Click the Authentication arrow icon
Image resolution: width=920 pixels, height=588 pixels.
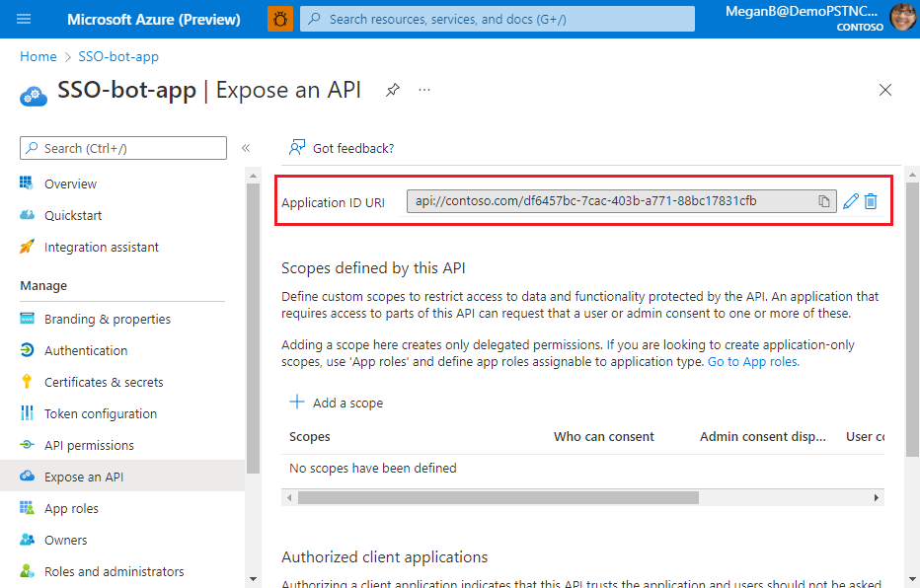tap(27, 350)
